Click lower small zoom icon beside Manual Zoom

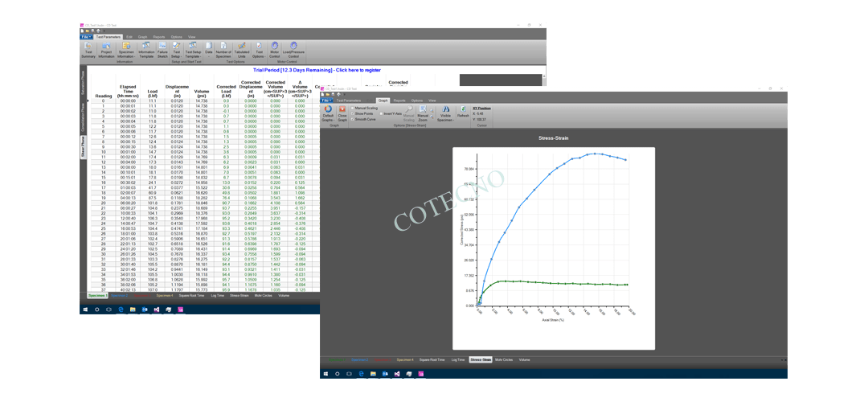tap(432, 116)
